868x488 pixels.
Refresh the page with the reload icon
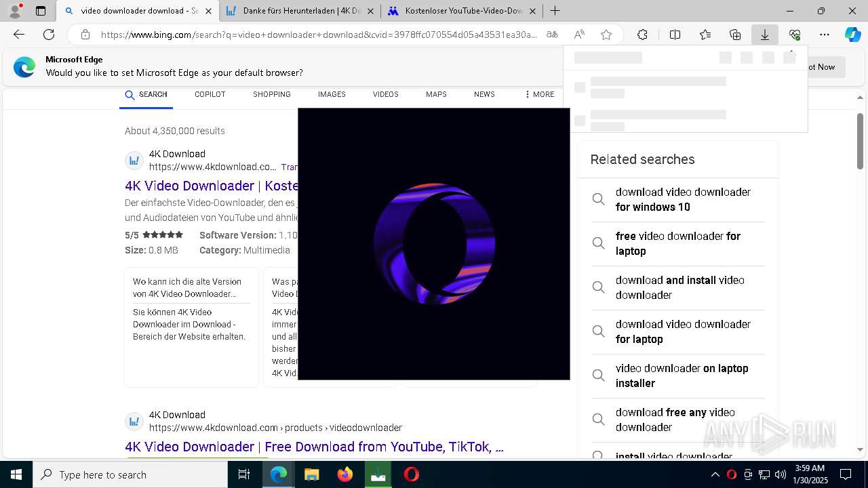(x=49, y=35)
